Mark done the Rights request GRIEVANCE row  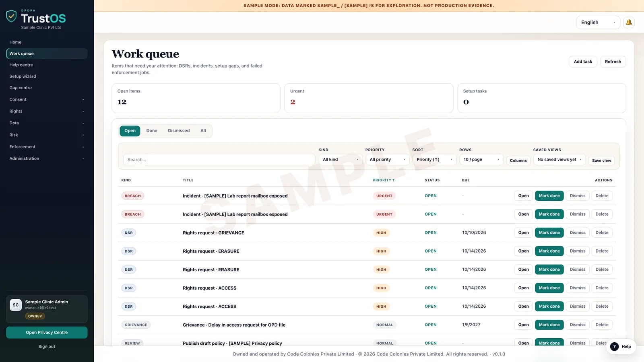[x=549, y=233]
